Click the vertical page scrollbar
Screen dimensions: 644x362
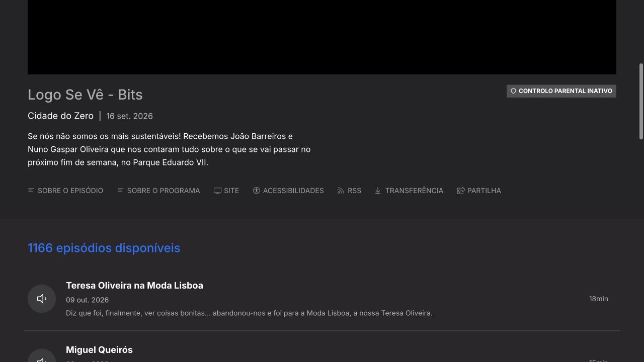click(641, 101)
